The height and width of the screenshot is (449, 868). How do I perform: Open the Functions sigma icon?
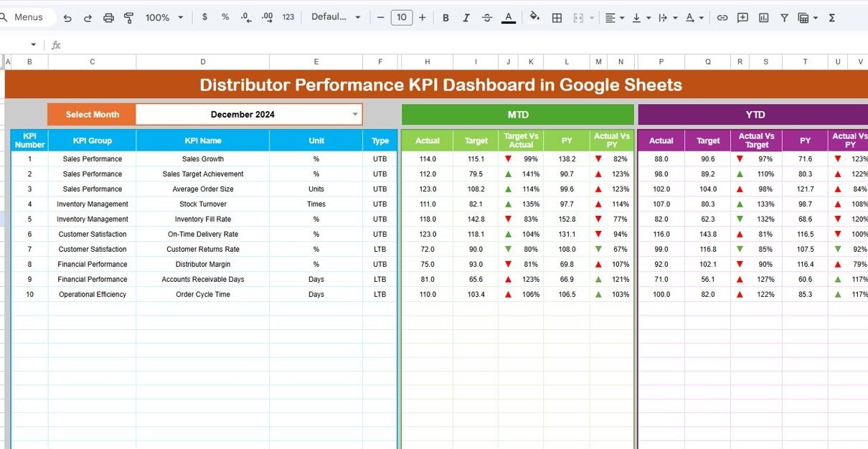coord(832,17)
